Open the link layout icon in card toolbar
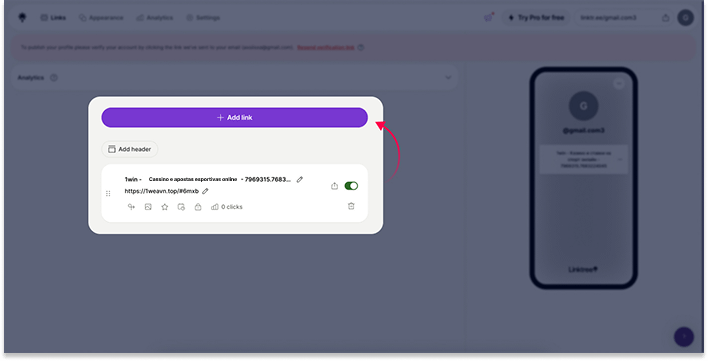708x361 pixels. pos(131,207)
